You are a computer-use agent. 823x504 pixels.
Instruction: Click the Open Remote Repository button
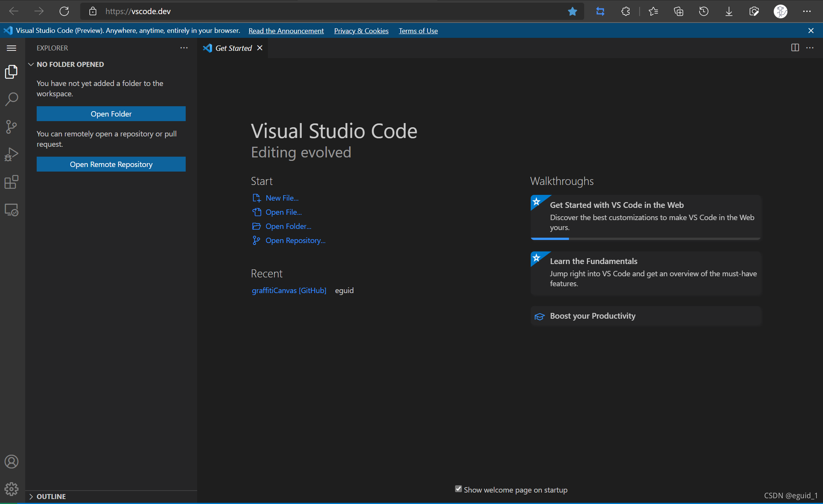pos(111,164)
